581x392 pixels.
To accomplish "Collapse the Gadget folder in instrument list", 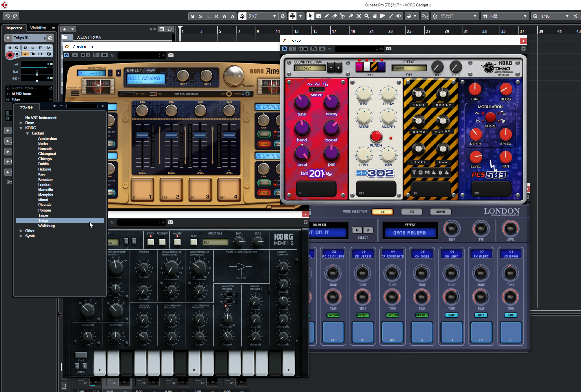I will click(27, 134).
